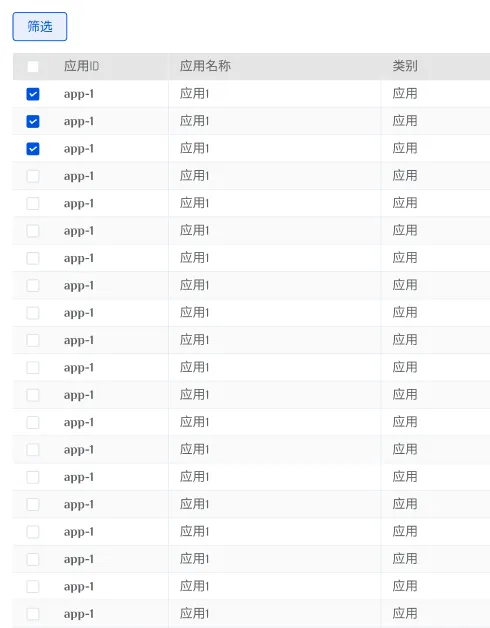Toggle the select-all checkbox in table header
Image resolution: width=490 pixels, height=628 pixels.
[33, 66]
